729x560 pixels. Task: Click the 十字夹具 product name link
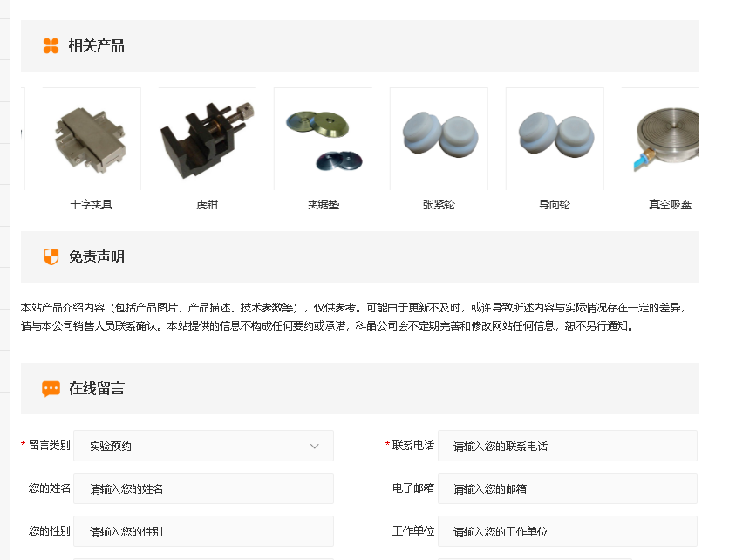[91, 205]
